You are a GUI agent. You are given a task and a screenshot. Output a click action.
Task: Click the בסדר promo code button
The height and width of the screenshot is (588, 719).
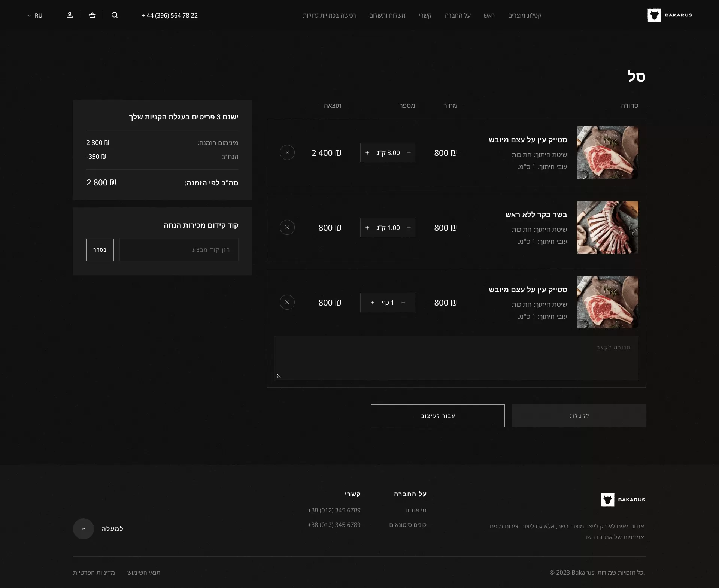(x=100, y=250)
